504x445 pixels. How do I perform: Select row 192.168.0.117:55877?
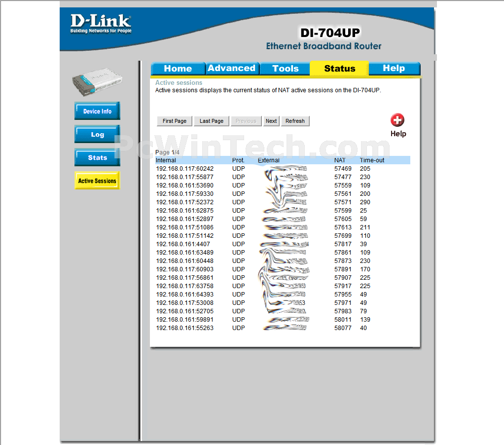[x=283, y=177]
